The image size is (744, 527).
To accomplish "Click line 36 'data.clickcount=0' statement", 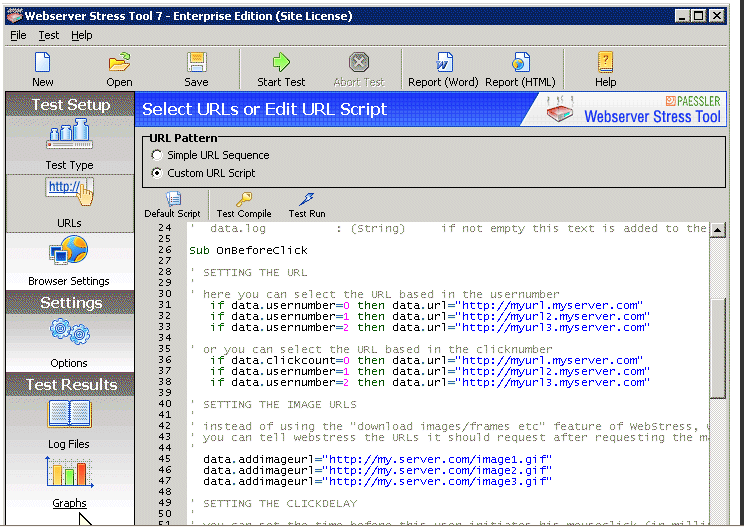I will (x=426, y=361).
